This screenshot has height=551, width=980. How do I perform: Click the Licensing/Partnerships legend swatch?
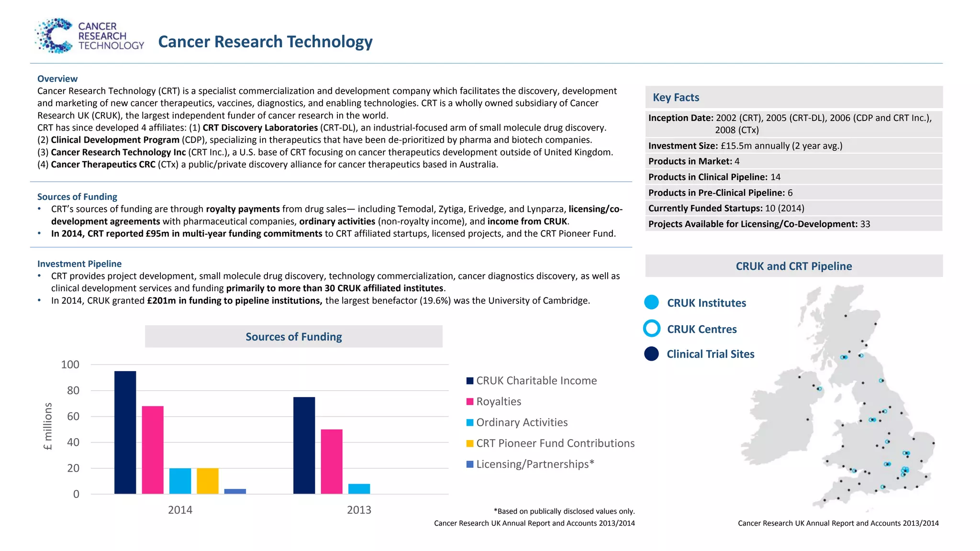tap(470, 464)
